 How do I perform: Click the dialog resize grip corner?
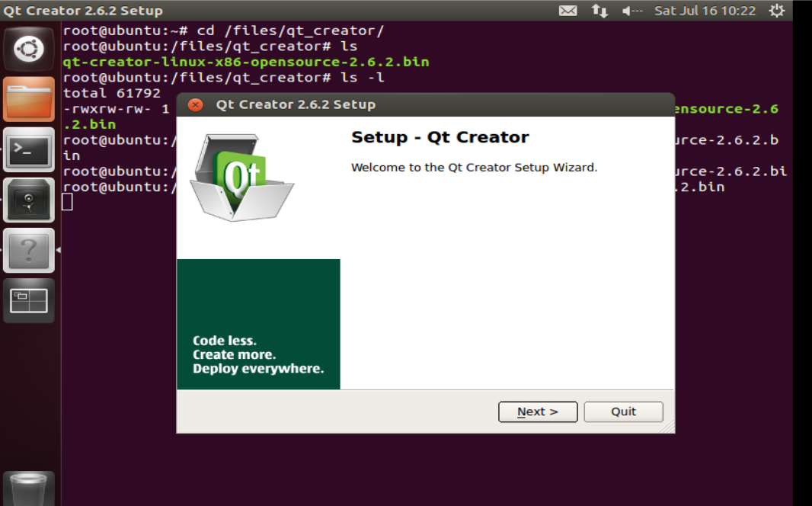coord(669,427)
